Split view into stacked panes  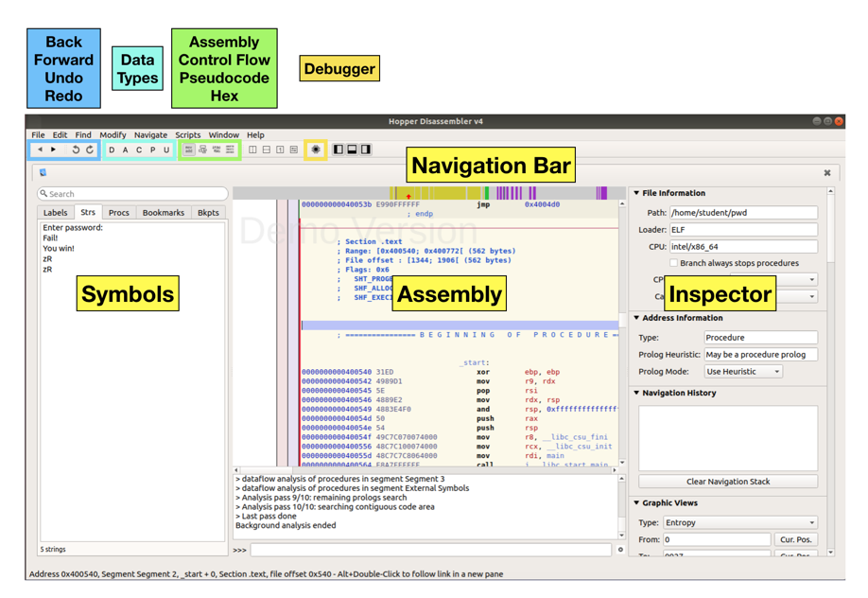pos(267,149)
